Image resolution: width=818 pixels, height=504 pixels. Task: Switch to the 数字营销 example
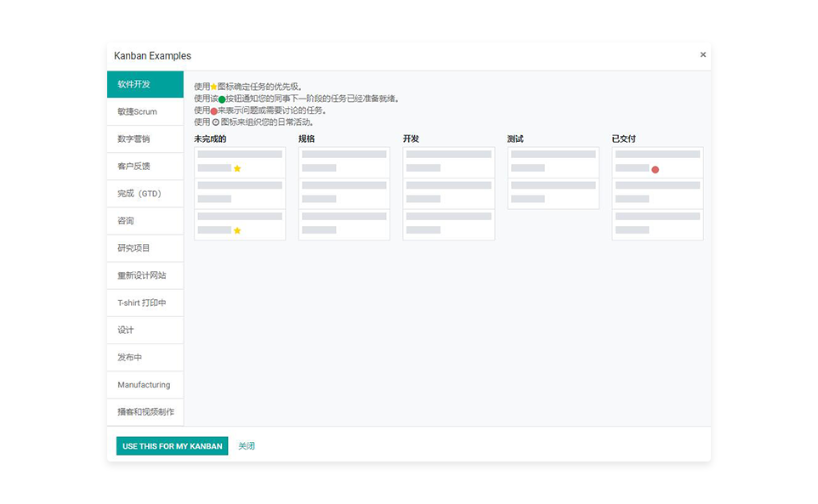pos(145,139)
